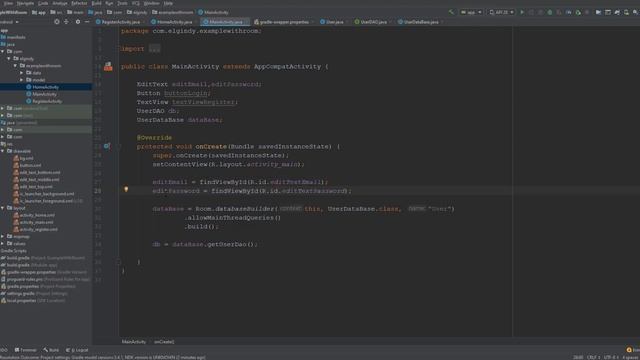640x360 pixels.
Task: Click the class gutter icon beside MainActivity
Action: pyautogui.click(x=108, y=67)
